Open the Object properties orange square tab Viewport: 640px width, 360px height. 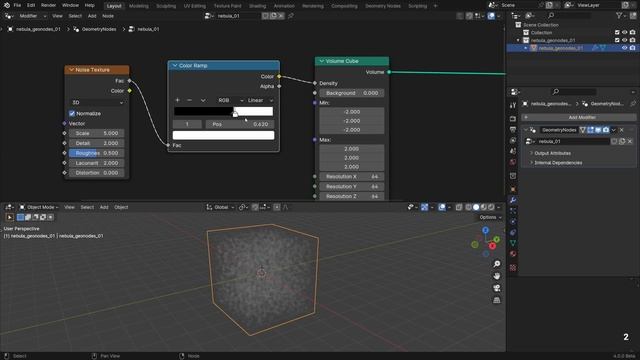click(513, 189)
